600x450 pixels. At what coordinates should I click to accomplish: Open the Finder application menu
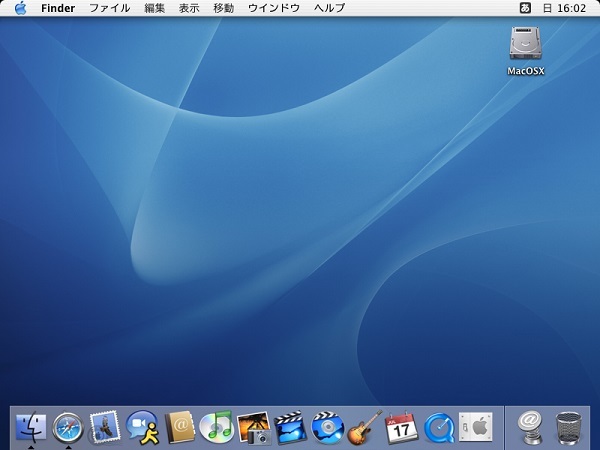(58, 8)
